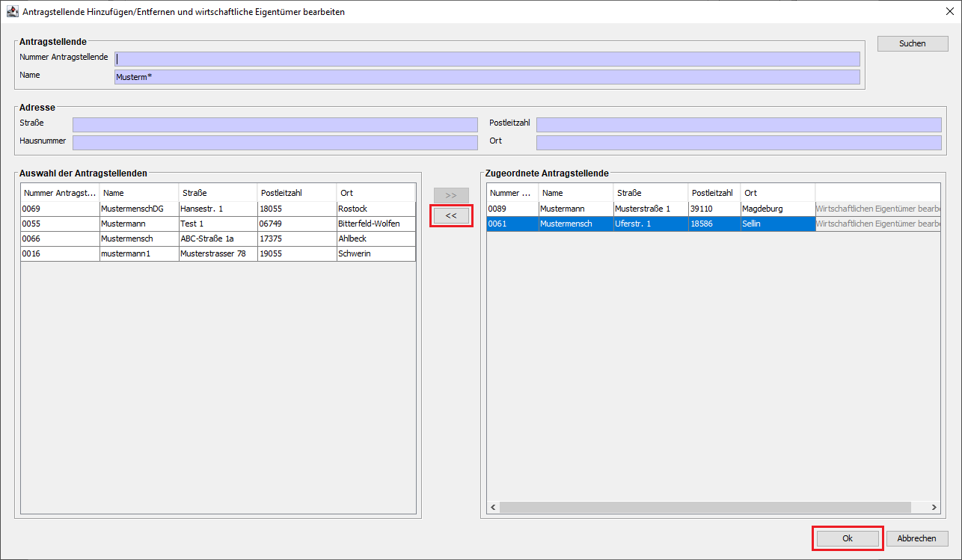Viewport: 962px width, 560px height.
Task: Click postal code 39110
Action: (714, 209)
